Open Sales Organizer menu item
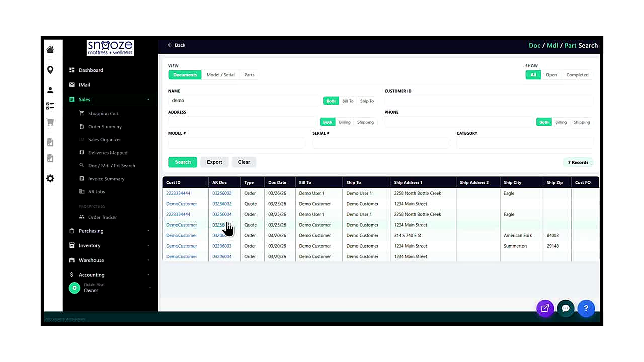Image resolution: width=644 pixels, height=362 pixels. 104,139
